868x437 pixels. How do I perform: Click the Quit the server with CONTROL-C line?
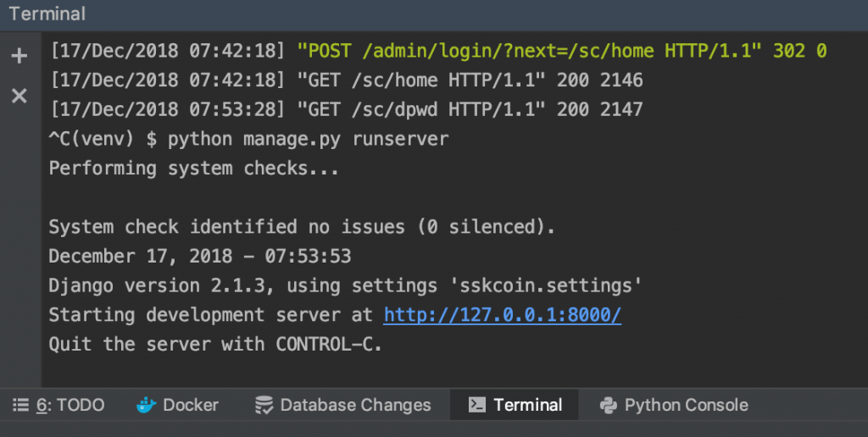pyautogui.click(x=215, y=345)
